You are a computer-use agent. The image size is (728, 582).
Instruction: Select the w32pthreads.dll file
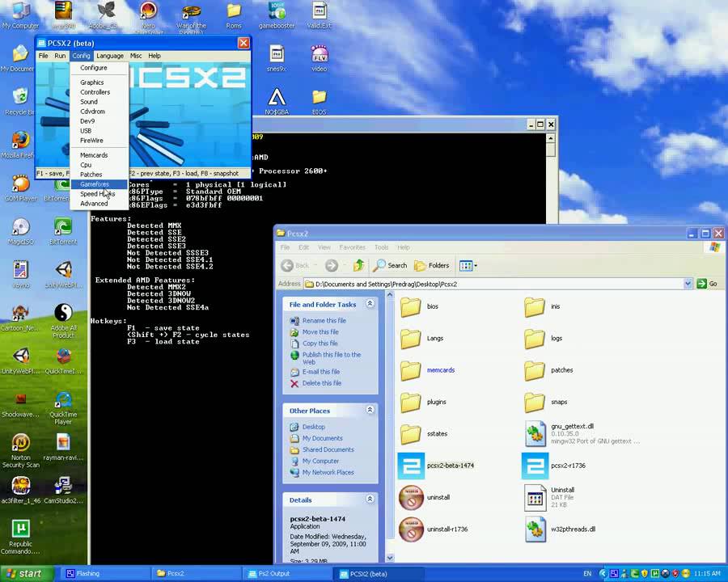(x=535, y=529)
